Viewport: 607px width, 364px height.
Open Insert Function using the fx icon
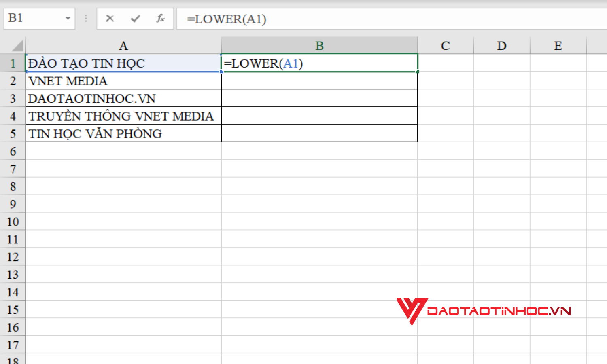(161, 18)
